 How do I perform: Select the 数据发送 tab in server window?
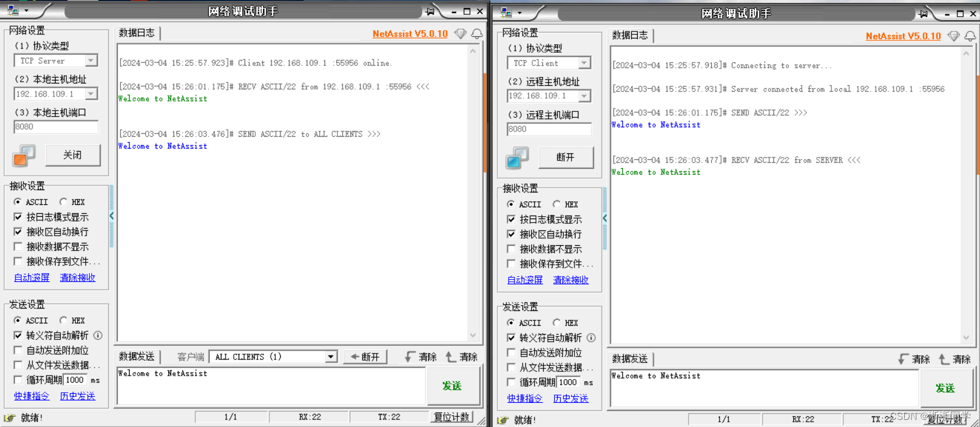[137, 357]
